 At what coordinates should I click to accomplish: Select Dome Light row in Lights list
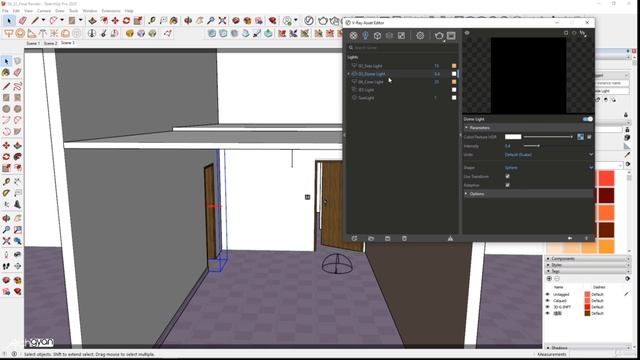[x=402, y=74]
